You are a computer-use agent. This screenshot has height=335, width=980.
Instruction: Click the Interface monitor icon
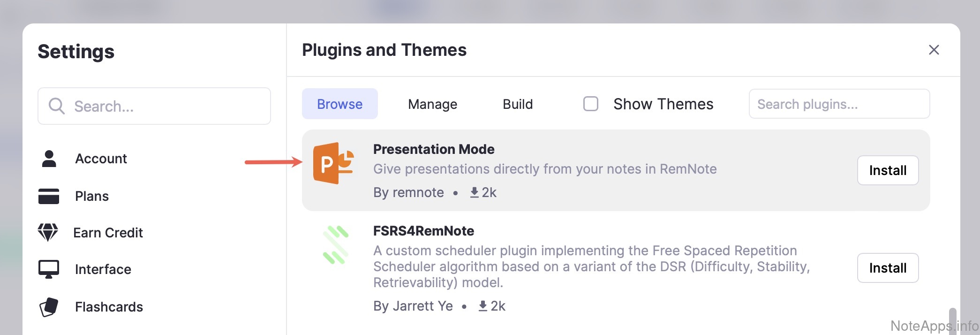(49, 269)
